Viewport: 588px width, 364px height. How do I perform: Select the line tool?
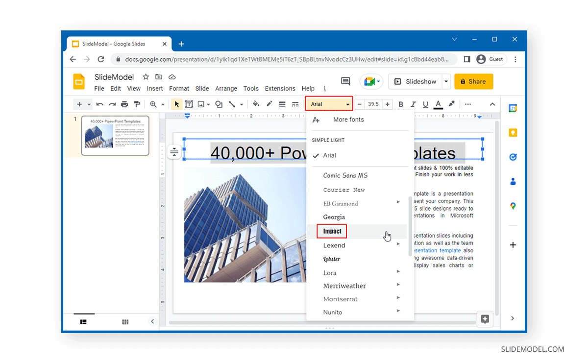(x=232, y=104)
